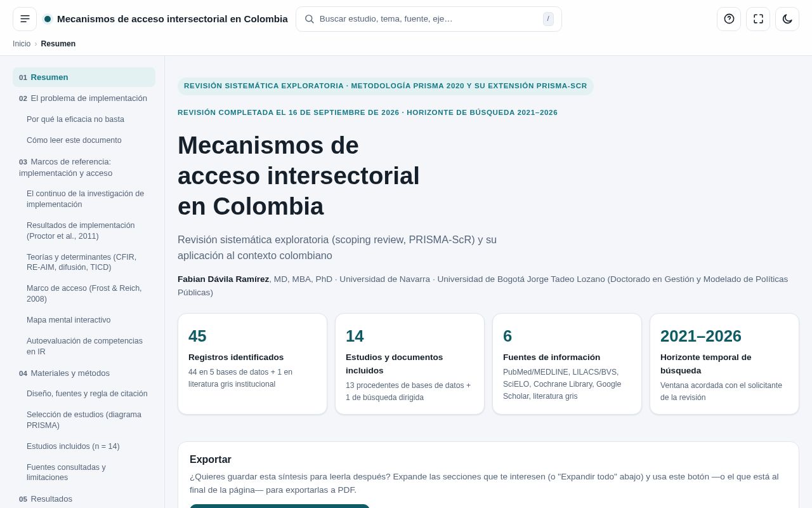This screenshot has width=812, height=508.
Task: Open Teorías y determinantes (CFIR) item
Action: (88, 262)
